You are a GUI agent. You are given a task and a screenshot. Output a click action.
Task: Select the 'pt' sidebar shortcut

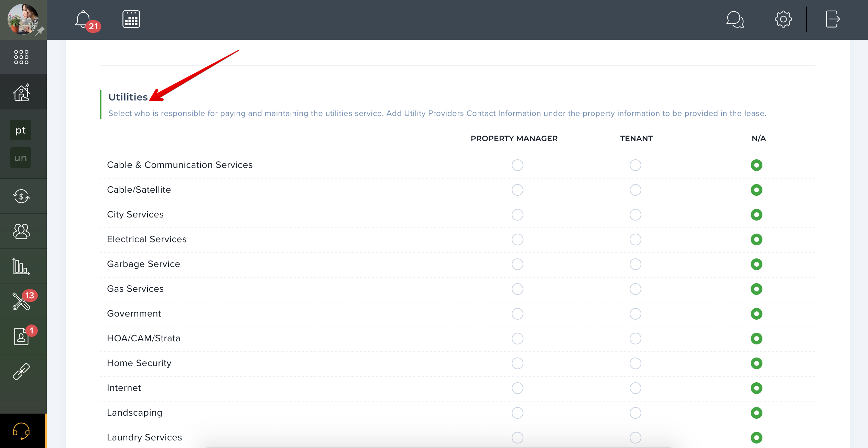coord(21,130)
